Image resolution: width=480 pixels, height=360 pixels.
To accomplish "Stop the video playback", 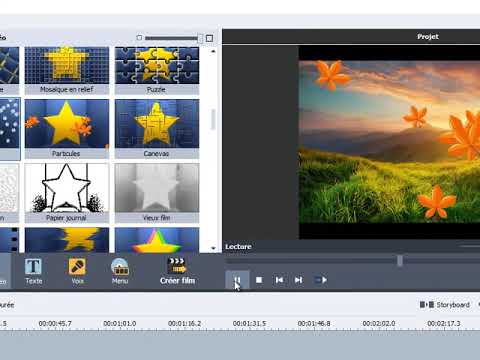I will coord(259,280).
